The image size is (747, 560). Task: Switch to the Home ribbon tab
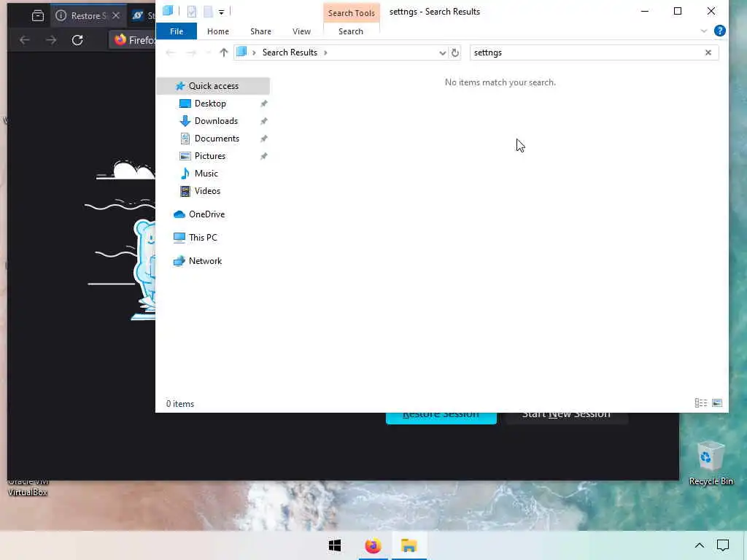click(217, 31)
